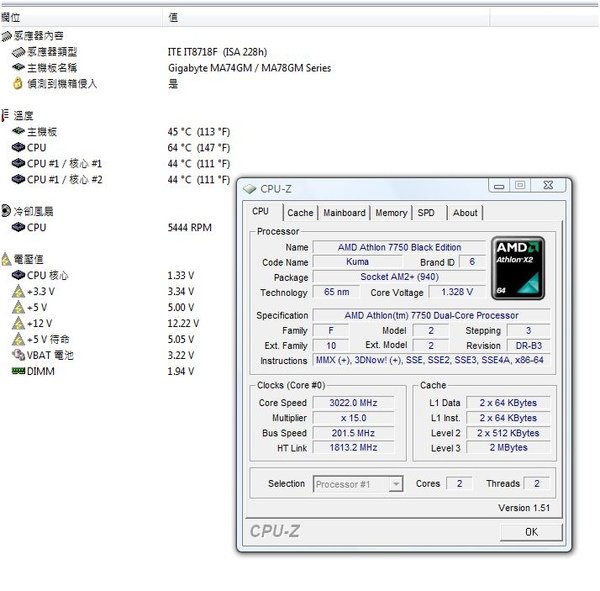This screenshot has width=600, height=591.
Task: Click the AMD Athlon X2 logo
Action: click(x=518, y=268)
